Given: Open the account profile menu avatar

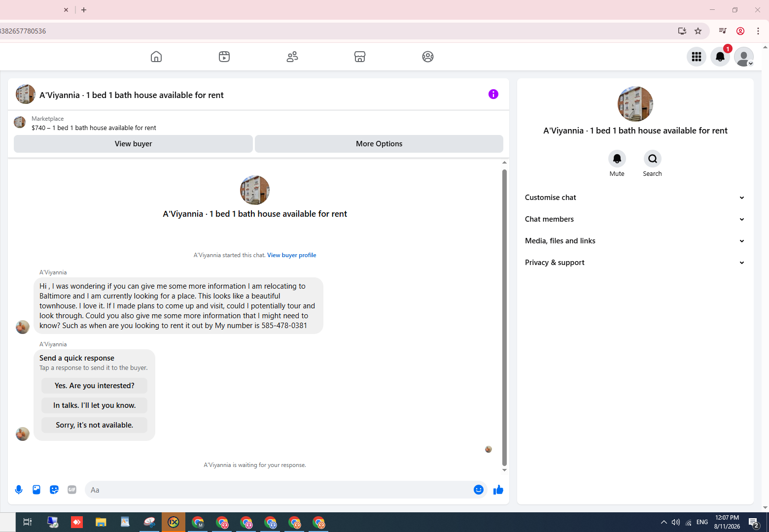Looking at the screenshot, I should (x=744, y=57).
